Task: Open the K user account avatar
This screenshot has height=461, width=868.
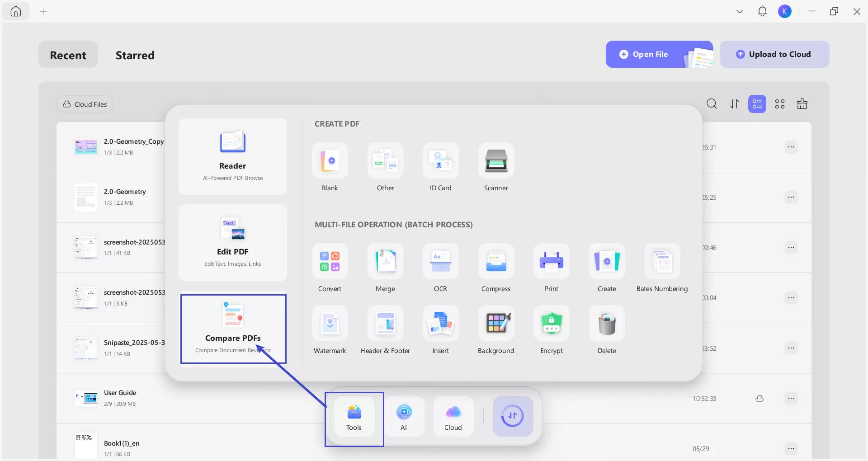Action: [x=785, y=11]
